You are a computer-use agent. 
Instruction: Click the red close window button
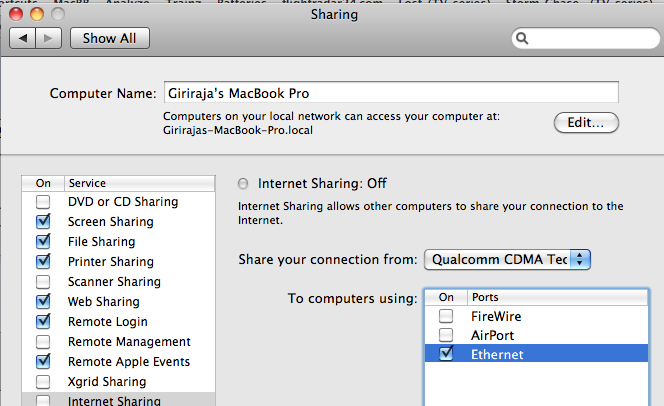pyautogui.click(x=16, y=14)
